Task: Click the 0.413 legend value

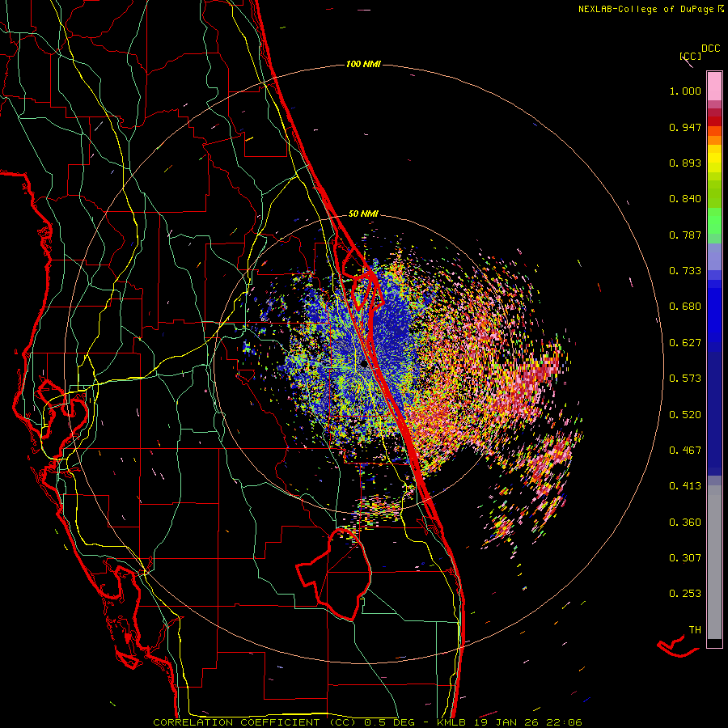Action: click(x=685, y=486)
